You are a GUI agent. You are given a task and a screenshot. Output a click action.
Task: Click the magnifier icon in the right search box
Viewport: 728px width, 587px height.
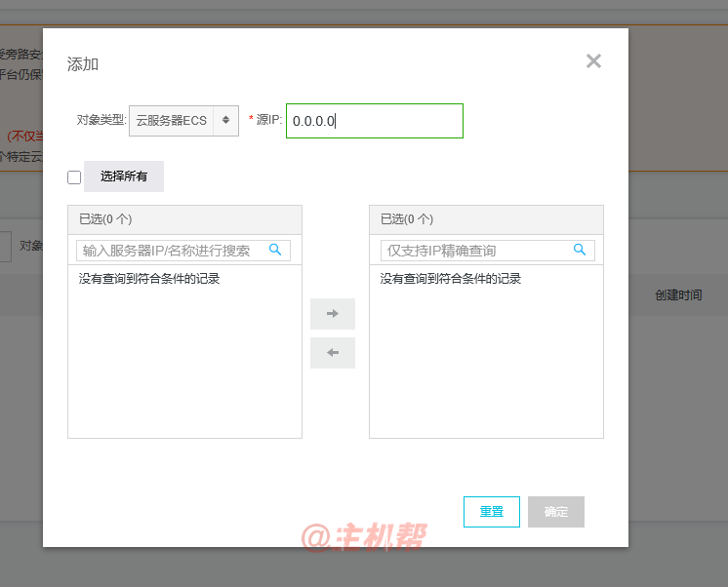(x=580, y=250)
